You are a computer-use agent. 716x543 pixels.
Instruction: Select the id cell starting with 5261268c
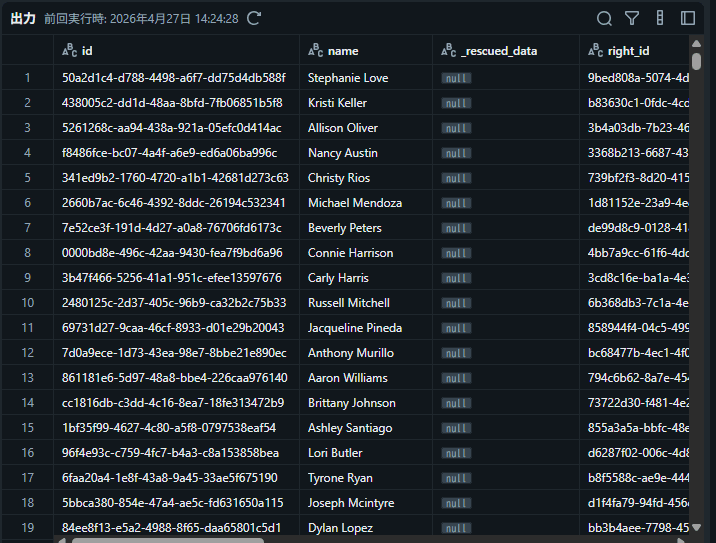(x=176, y=128)
